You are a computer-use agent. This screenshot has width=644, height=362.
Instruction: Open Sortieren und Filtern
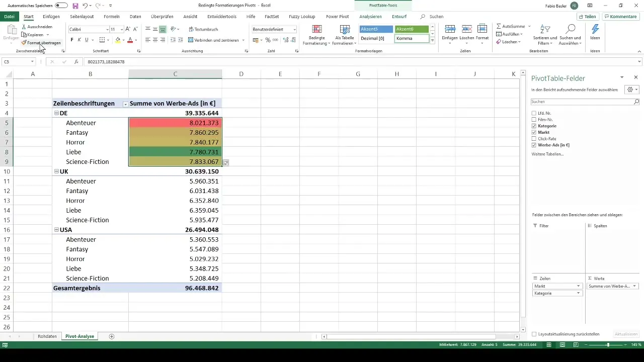click(x=545, y=35)
